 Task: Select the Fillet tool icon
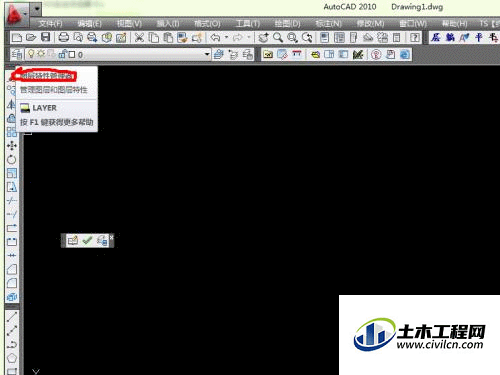coord(12,283)
